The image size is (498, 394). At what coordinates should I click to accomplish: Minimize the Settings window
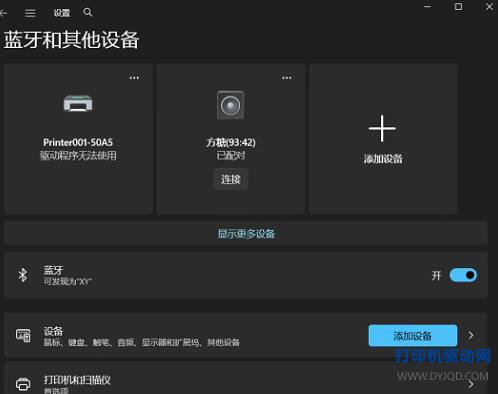427,7
